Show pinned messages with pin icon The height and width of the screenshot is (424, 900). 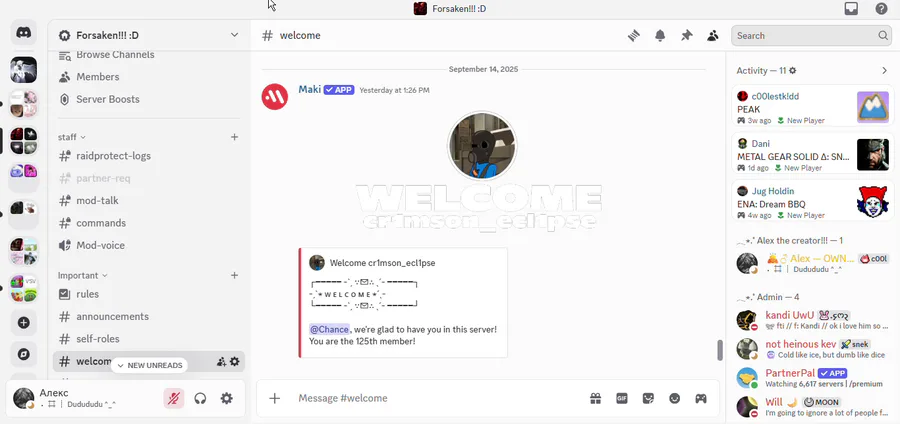click(x=686, y=36)
